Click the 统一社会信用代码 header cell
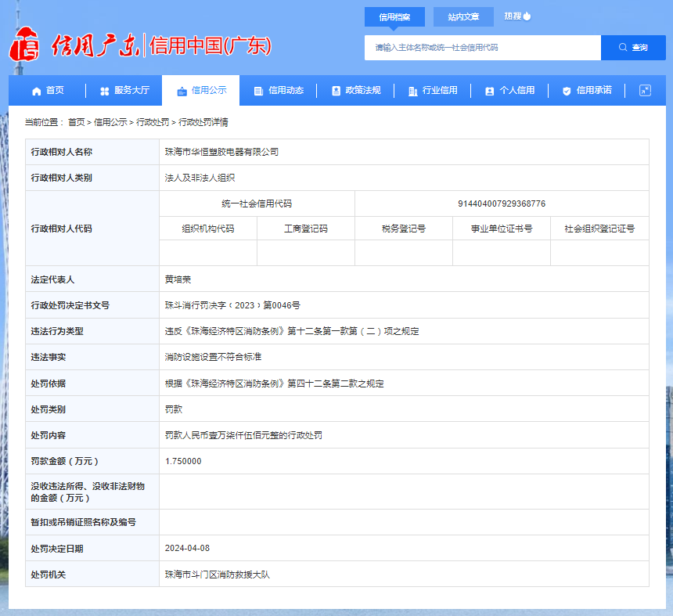 257,204
